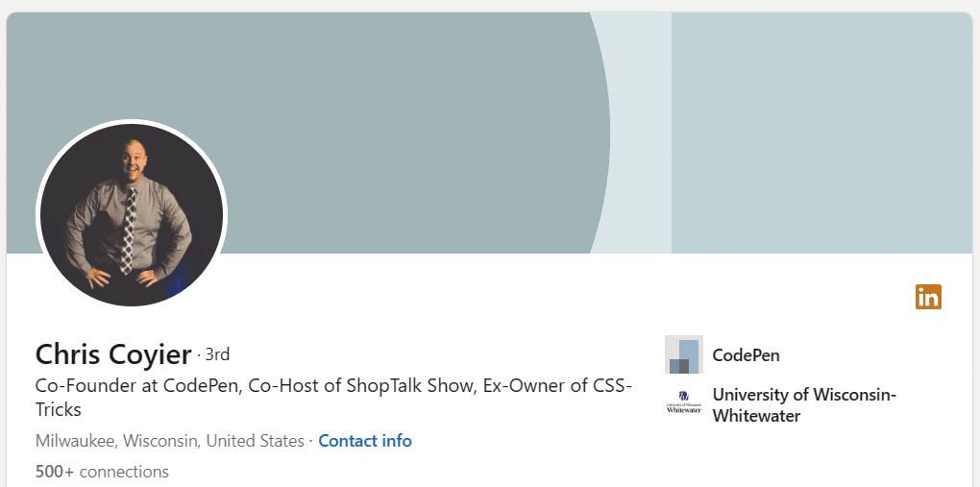Click the checkered tie in profile photo
Screen dimensions: 980x487
(x=128, y=231)
